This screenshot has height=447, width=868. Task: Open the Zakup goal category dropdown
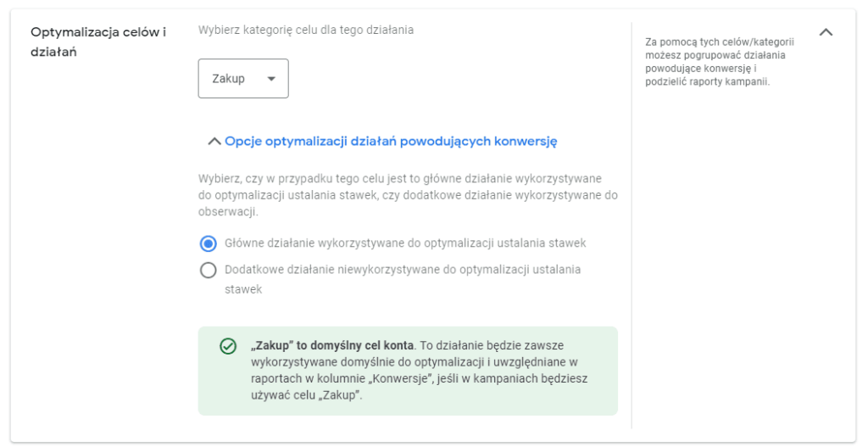pos(243,79)
